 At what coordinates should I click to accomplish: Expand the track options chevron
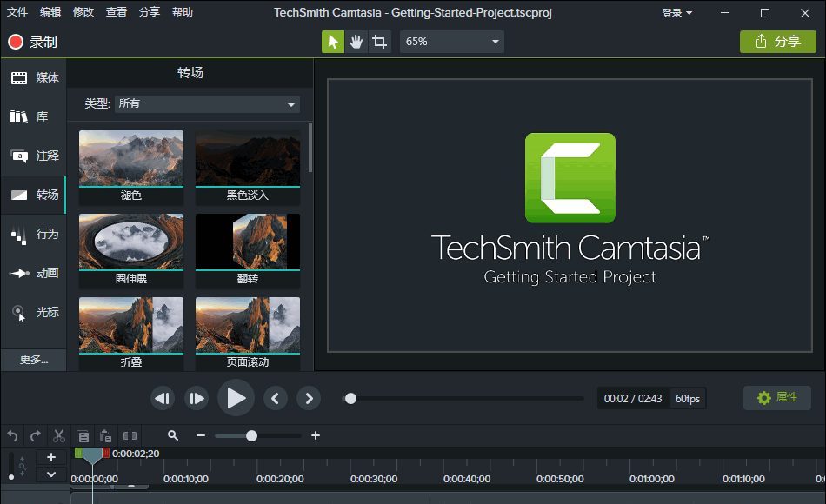point(51,474)
